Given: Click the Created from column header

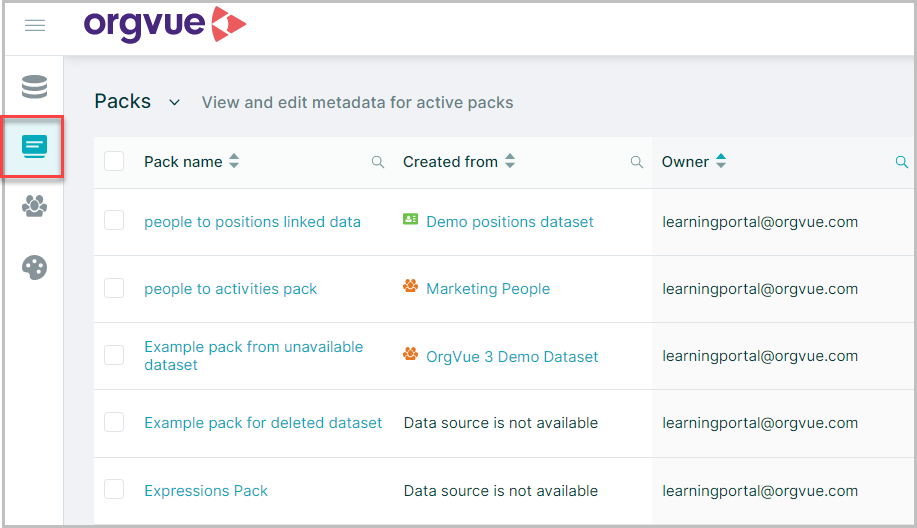Looking at the screenshot, I should point(450,162).
